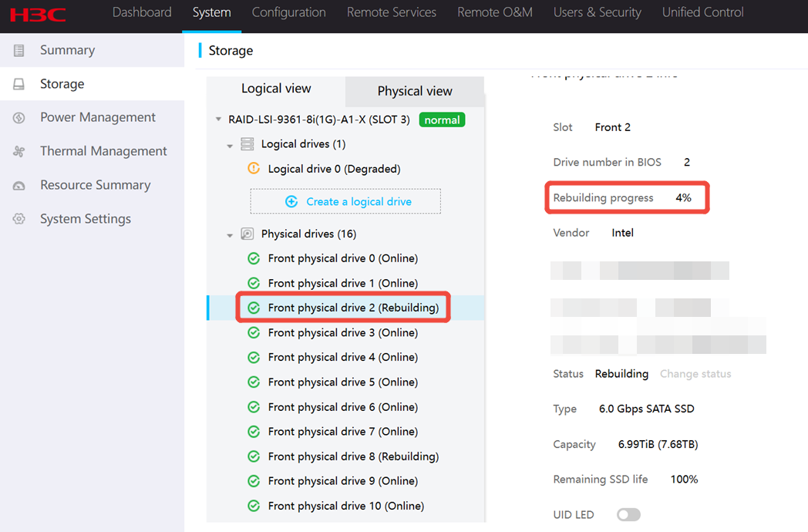The image size is (808, 532).
Task: Switch to the Physical view tab
Action: 415,91
